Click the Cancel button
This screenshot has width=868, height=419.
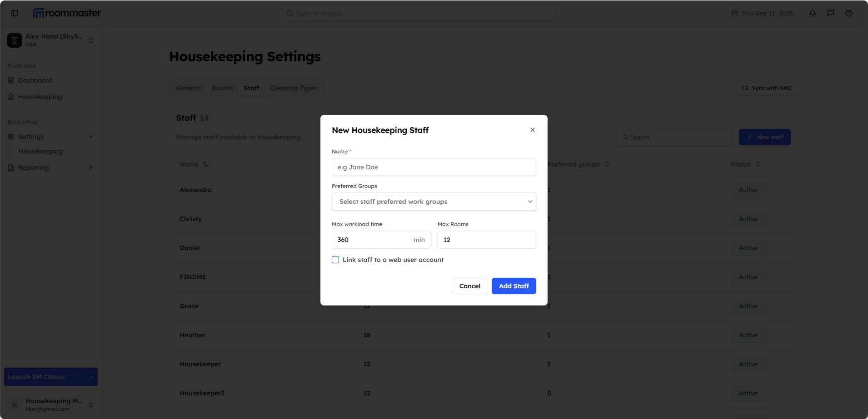pyautogui.click(x=469, y=286)
